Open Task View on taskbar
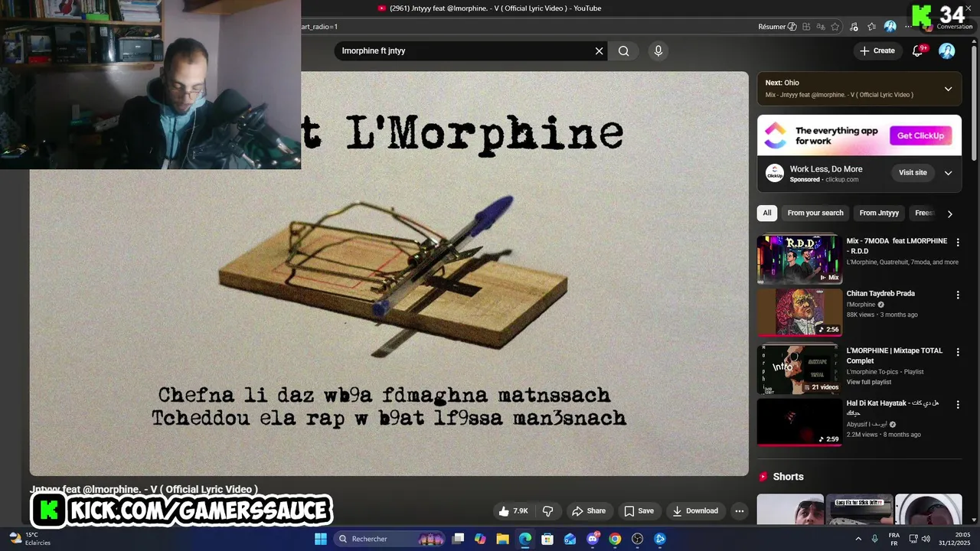The height and width of the screenshot is (551, 980). coord(458,539)
